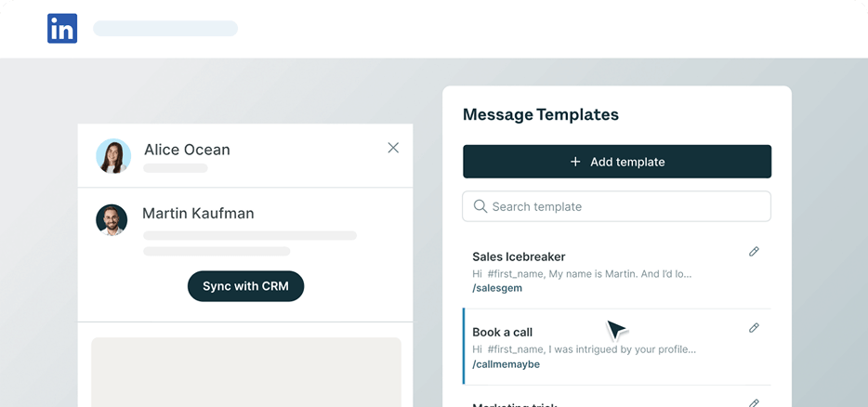Edit the Book a call template pencil icon
Image resolution: width=868 pixels, height=407 pixels.
[x=754, y=328]
